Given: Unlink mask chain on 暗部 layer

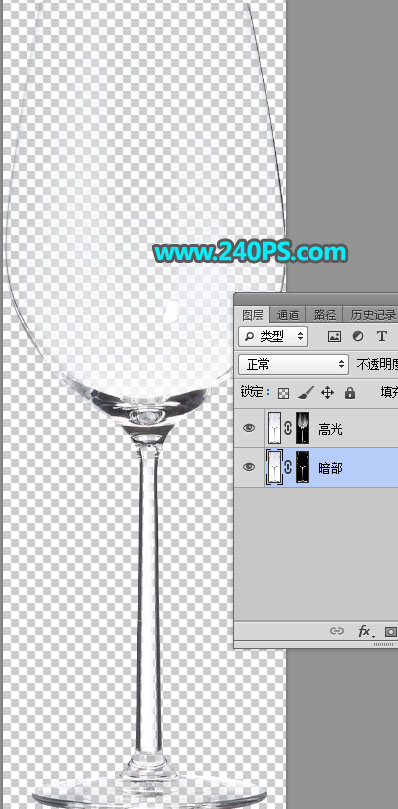Looking at the screenshot, I should 289,467.
